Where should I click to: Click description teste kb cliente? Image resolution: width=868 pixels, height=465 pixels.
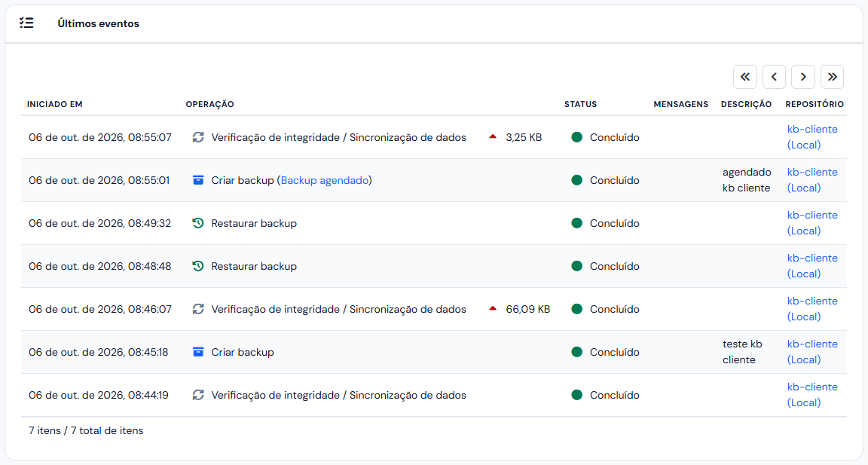pos(742,351)
